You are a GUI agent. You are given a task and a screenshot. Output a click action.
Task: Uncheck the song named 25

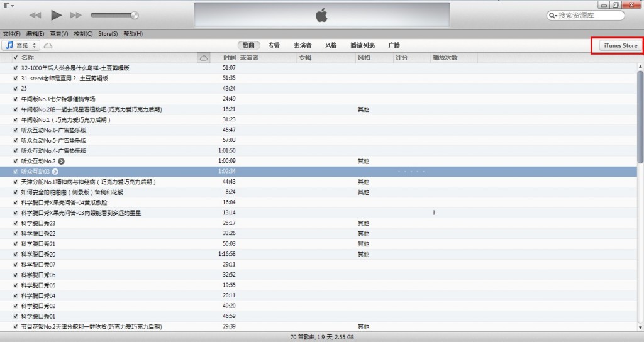[x=16, y=89]
